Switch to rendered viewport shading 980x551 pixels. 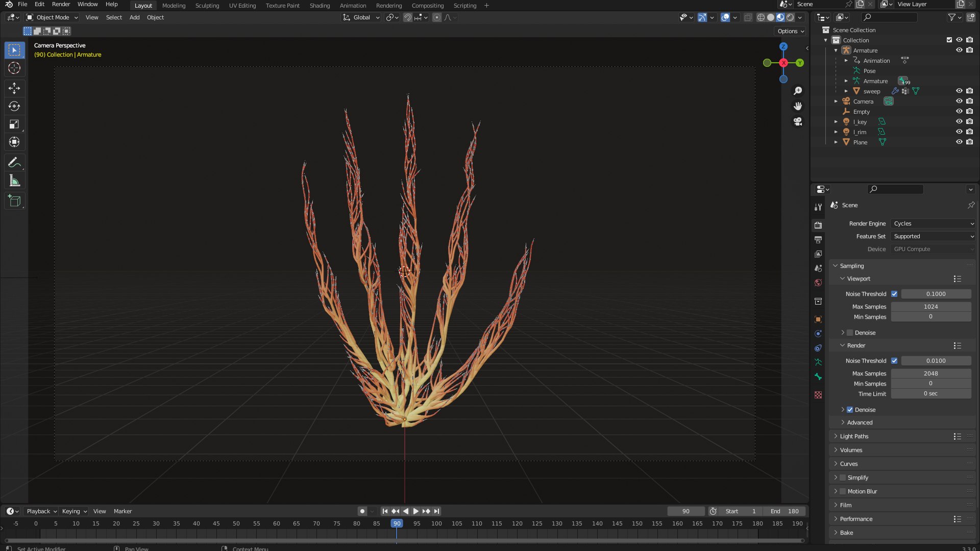[790, 17]
